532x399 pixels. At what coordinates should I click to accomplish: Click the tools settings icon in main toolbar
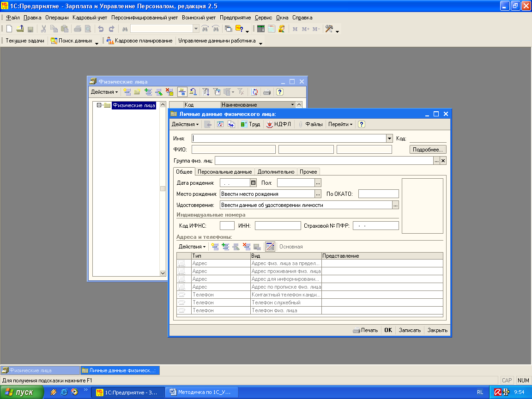[329, 29]
